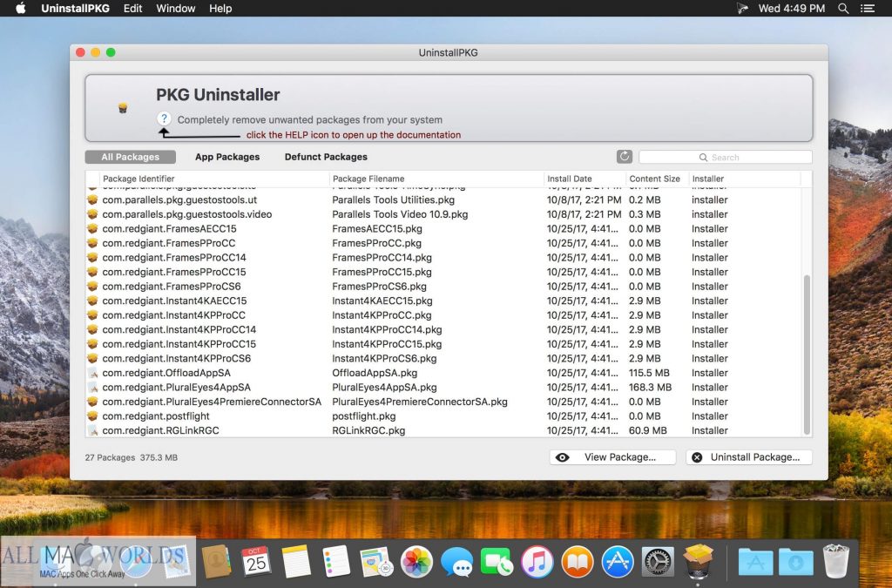The width and height of the screenshot is (892, 588).
Task: Focus the Search field
Action: (x=726, y=157)
